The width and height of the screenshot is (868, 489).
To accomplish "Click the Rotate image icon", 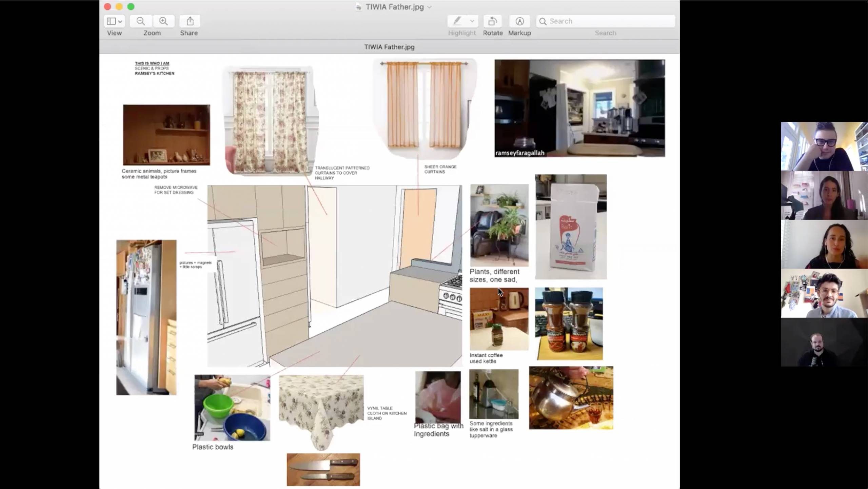I will tap(492, 21).
